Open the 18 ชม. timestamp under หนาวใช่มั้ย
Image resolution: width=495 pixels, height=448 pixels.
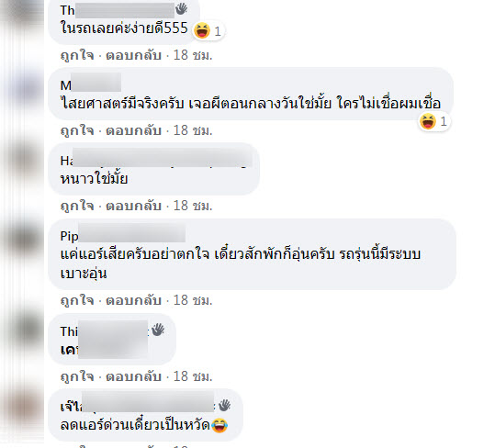[x=193, y=206]
